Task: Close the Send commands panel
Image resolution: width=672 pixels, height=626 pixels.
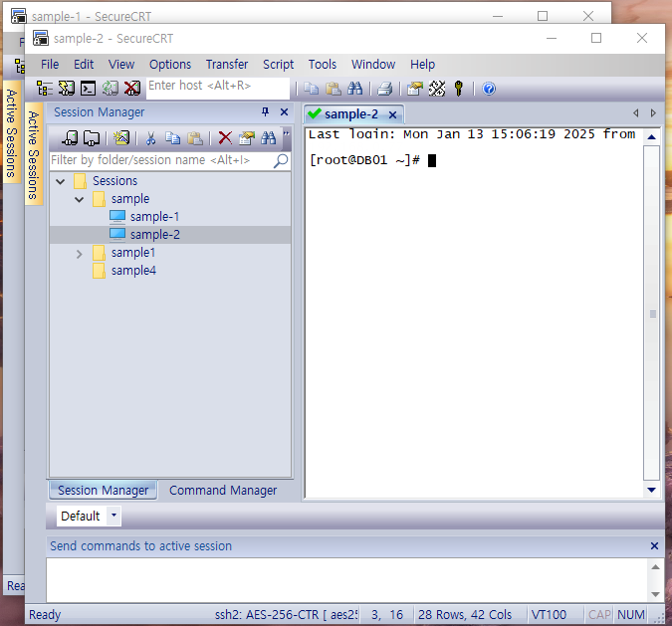Action: point(654,545)
